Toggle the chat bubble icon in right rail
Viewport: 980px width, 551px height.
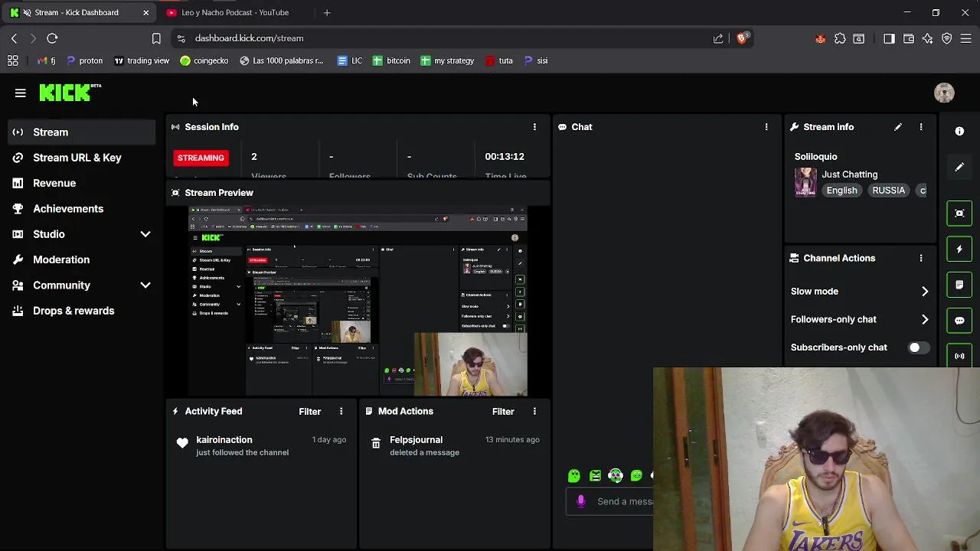click(x=959, y=321)
